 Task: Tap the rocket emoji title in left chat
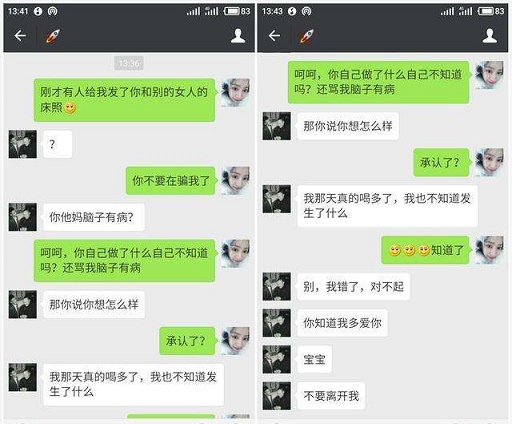click(53, 36)
